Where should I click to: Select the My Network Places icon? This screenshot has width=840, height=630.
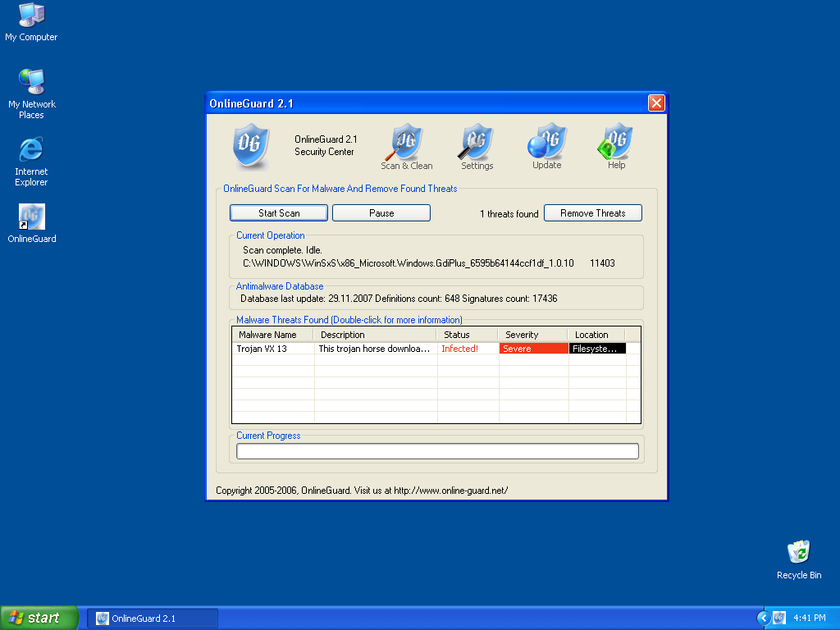[31, 82]
